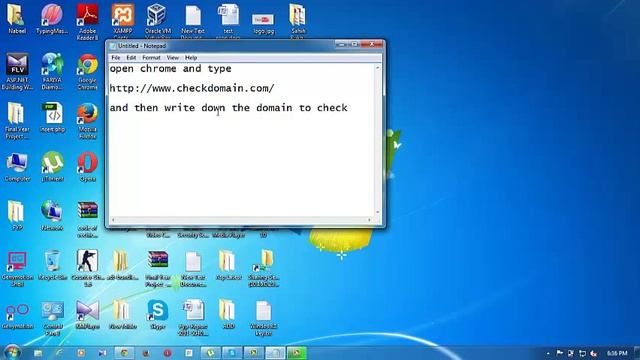Select the TypingMaster desktop shortcut
The image size is (640, 360).
[x=52, y=19]
